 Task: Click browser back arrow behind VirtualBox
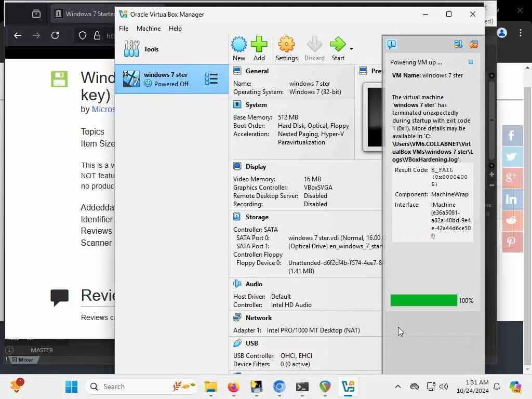(18, 35)
